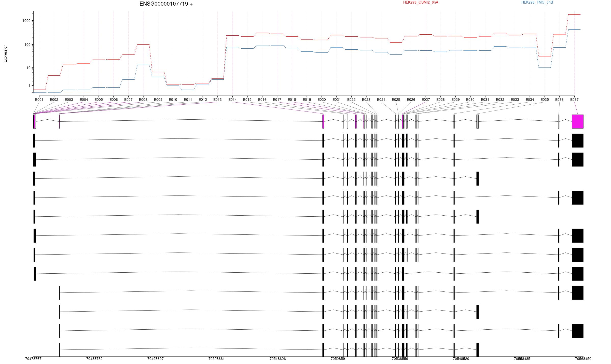The height and width of the screenshot is (364, 611).
Task: Click the 10 y-axis tick label
Action: pyautogui.click(x=29, y=68)
